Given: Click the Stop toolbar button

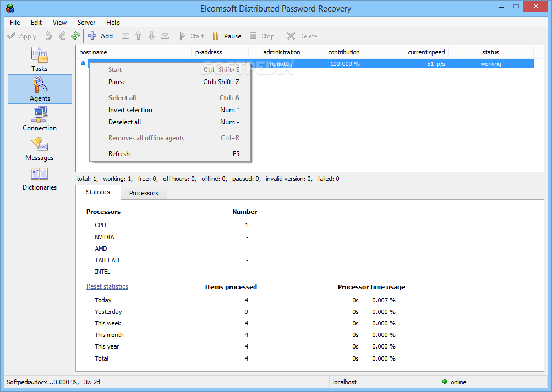Looking at the screenshot, I should click(262, 36).
